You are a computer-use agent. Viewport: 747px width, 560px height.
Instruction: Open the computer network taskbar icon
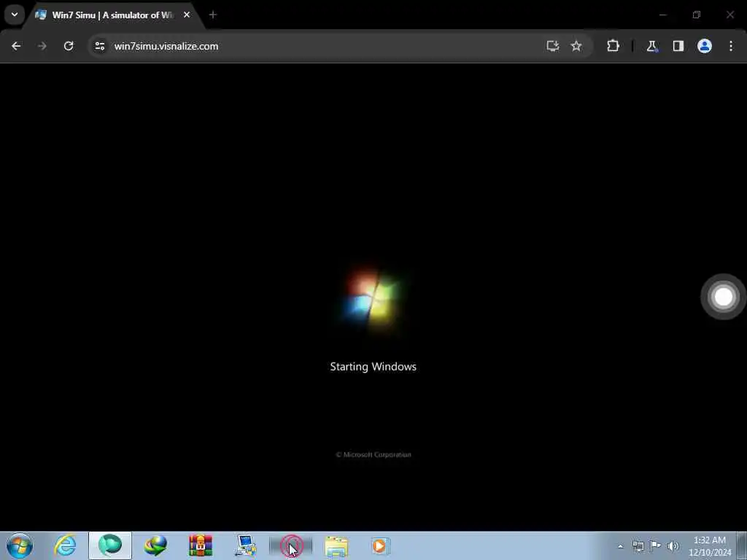[x=245, y=545]
